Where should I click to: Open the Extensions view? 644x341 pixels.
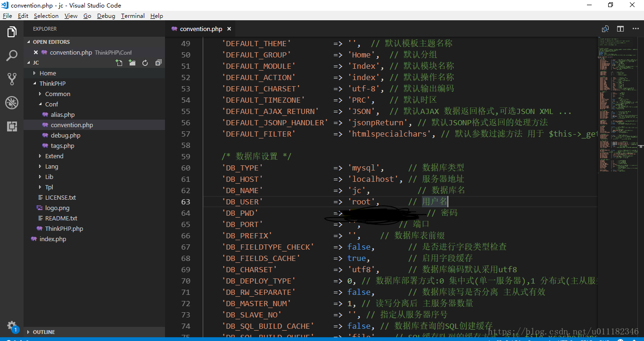(12, 126)
